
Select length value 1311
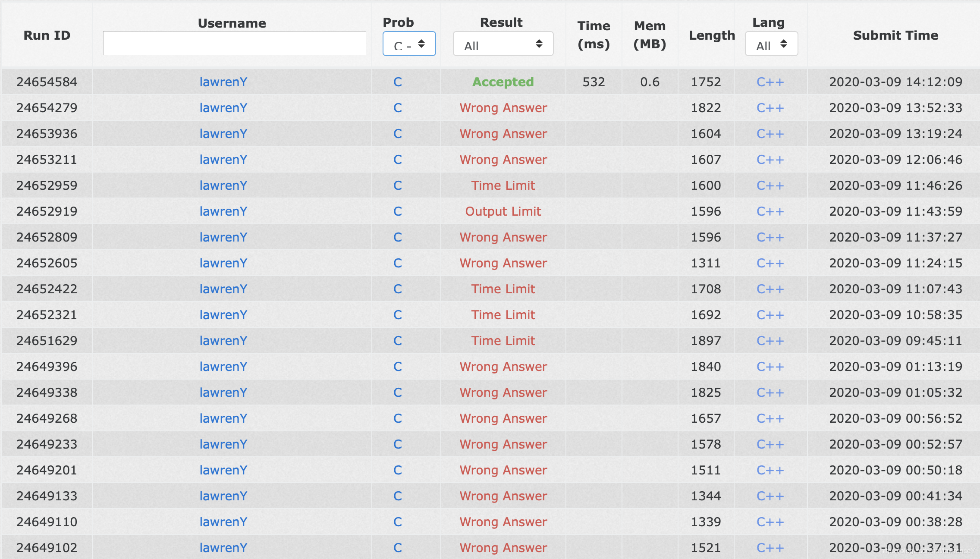coord(706,263)
